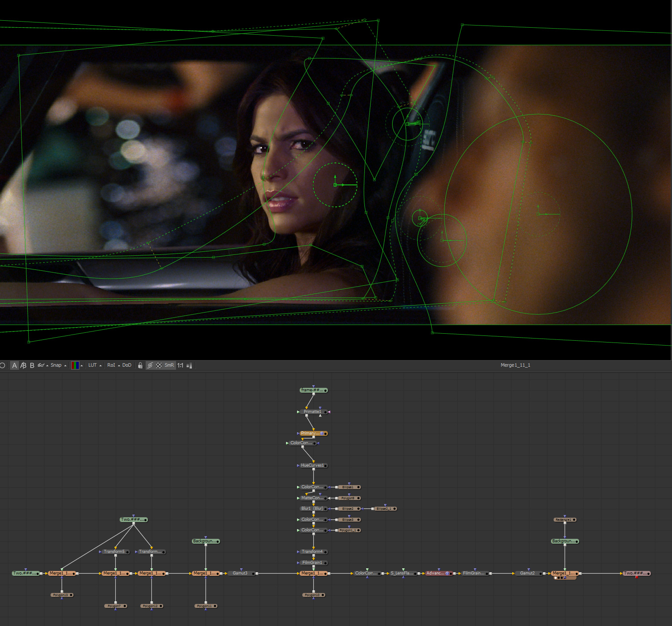This screenshot has height=626, width=672.
Task: Select the Gamut2 node
Action: (529, 573)
